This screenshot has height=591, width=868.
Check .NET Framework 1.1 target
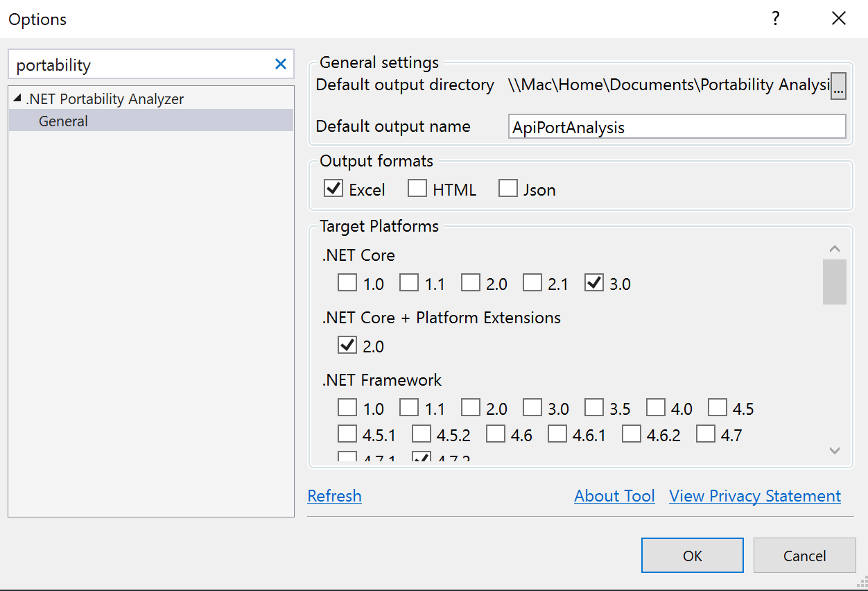tap(409, 408)
